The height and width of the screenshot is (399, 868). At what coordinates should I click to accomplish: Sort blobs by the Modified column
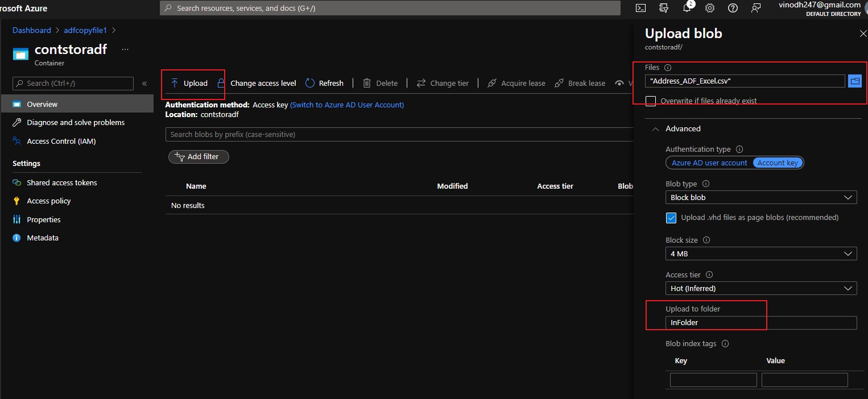[452, 186]
